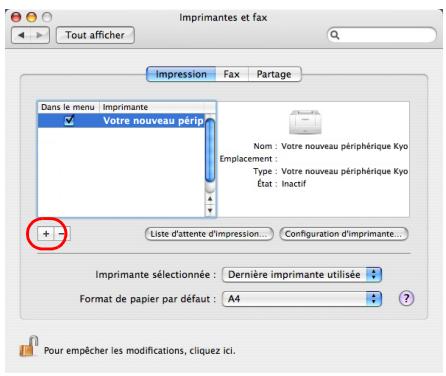Click the search input field

pos(382,35)
